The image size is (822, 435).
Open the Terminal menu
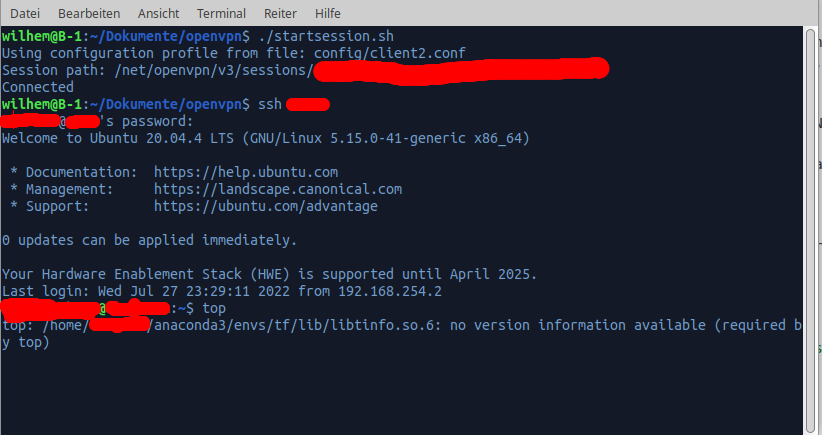pyautogui.click(x=221, y=13)
